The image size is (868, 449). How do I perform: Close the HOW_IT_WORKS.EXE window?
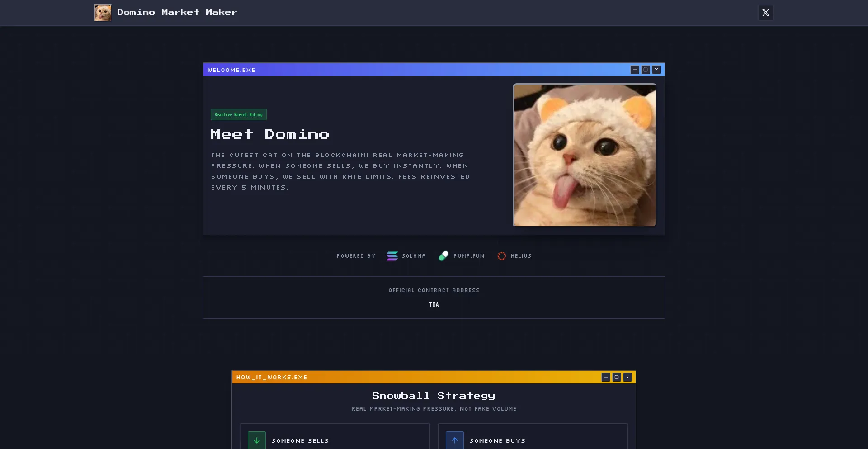(x=627, y=377)
